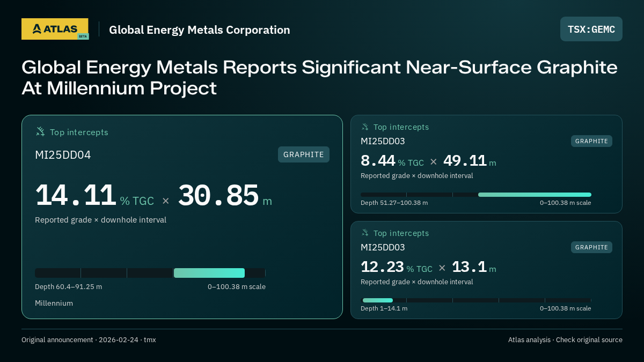This screenshot has width=644, height=362.
Task: Click the MI25DD03 hole ID above 8.44 % TGC
Action: coord(383,142)
